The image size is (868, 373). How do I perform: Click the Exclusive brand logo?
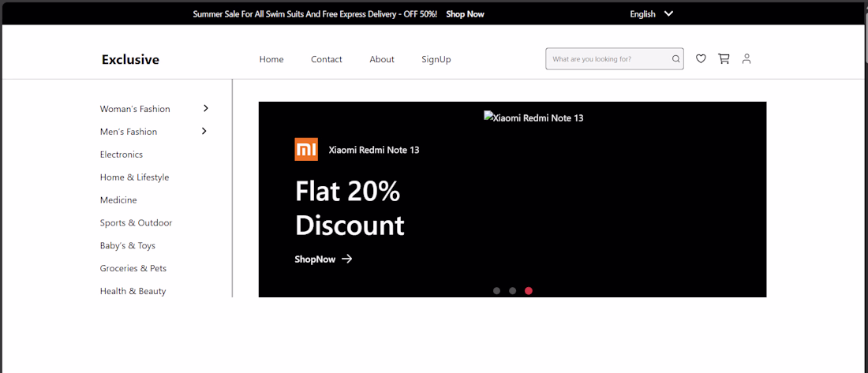131,59
